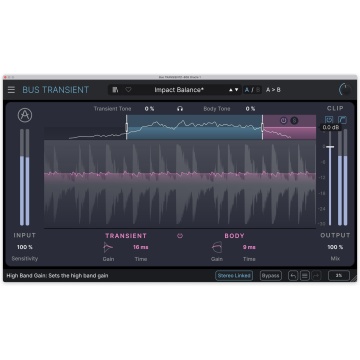Open the edit history list icon
The image size is (360, 360).
click(305, 276)
